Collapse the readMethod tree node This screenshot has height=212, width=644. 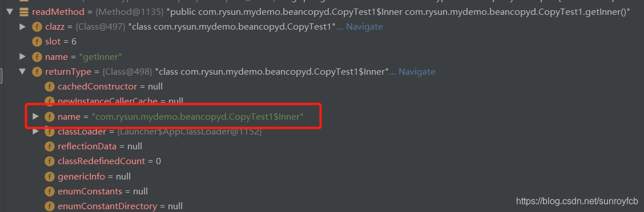click(10, 12)
